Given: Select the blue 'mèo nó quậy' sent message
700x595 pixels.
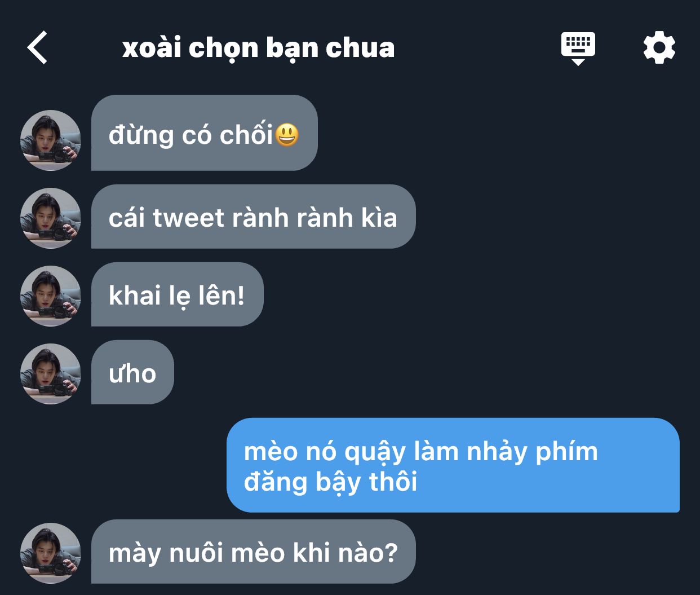Looking at the screenshot, I should [453, 465].
